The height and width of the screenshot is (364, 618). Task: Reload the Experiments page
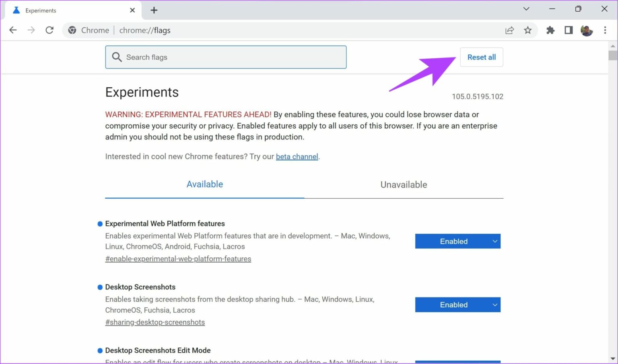click(49, 30)
